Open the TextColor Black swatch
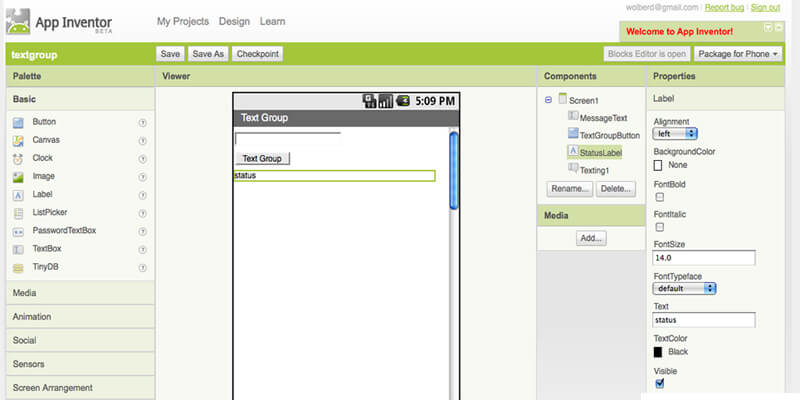The image size is (800, 400). (x=658, y=352)
